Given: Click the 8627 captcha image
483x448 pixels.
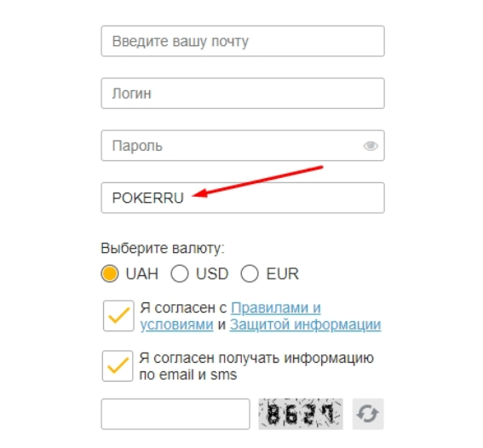Looking at the screenshot, I should [301, 414].
